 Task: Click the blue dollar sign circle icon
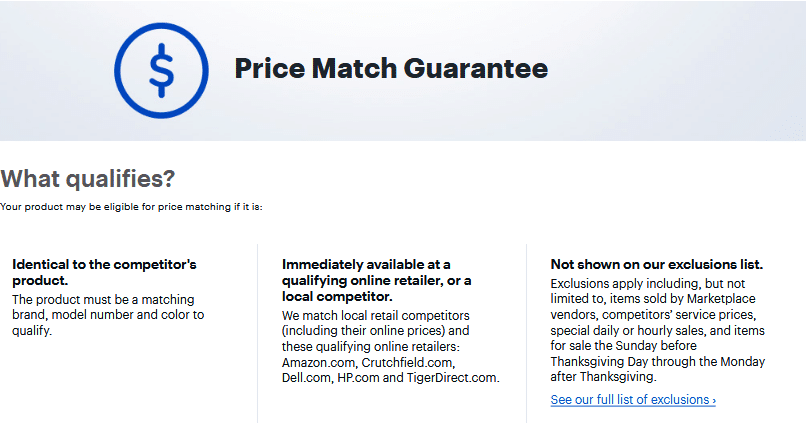tap(161, 70)
